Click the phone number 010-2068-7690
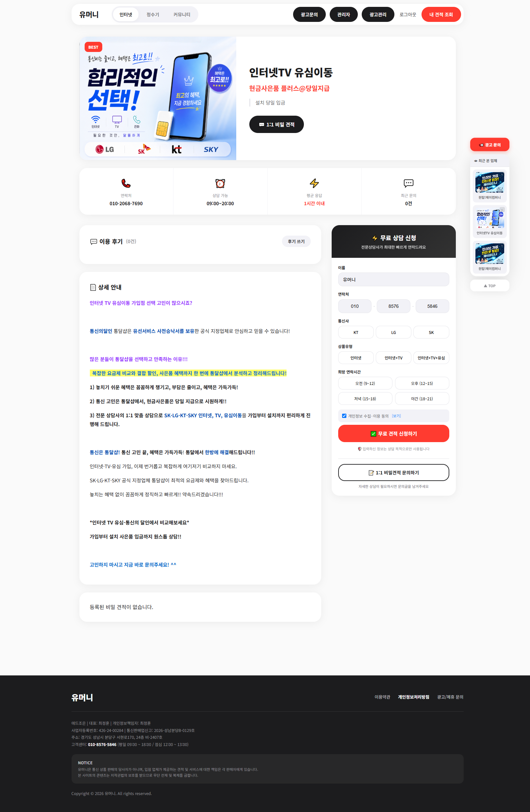The height and width of the screenshot is (812, 530). (126, 204)
